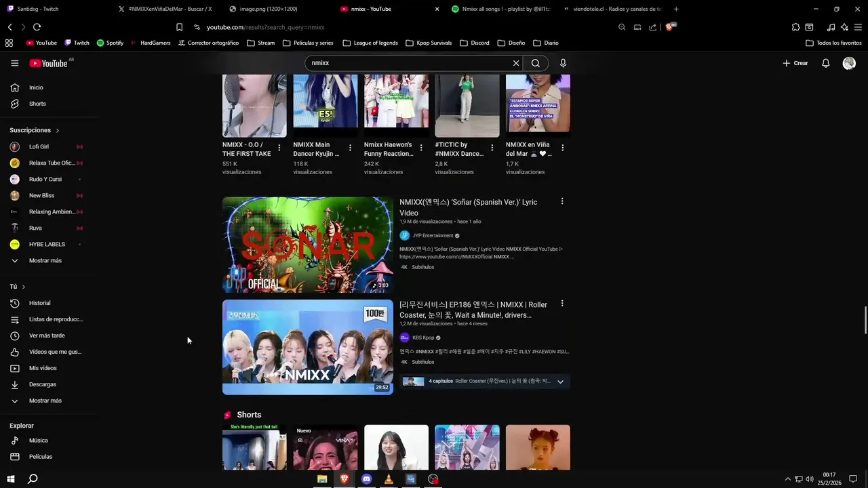This screenshot has width=868, height=488.
Task: Open the Windows Start menu
Action: [10, 479]
